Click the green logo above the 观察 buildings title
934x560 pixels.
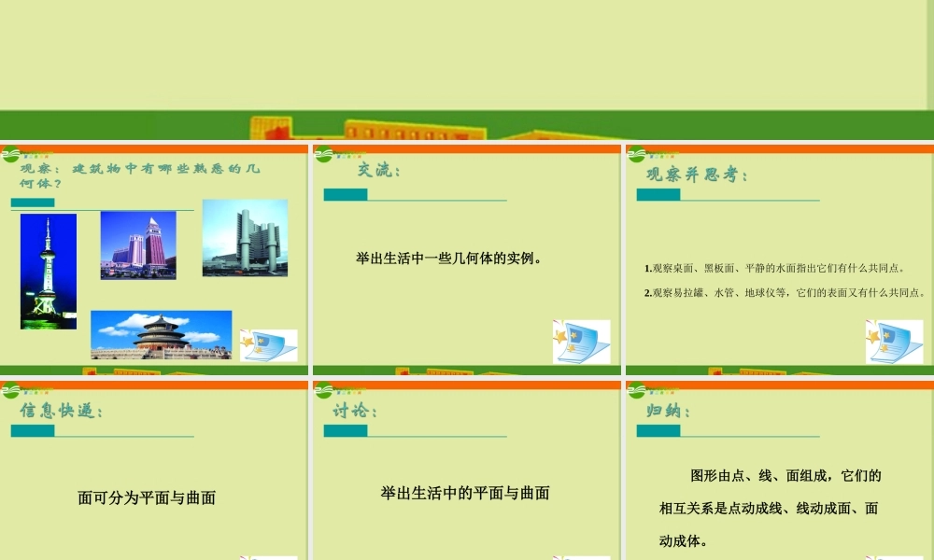click(10, 155)
